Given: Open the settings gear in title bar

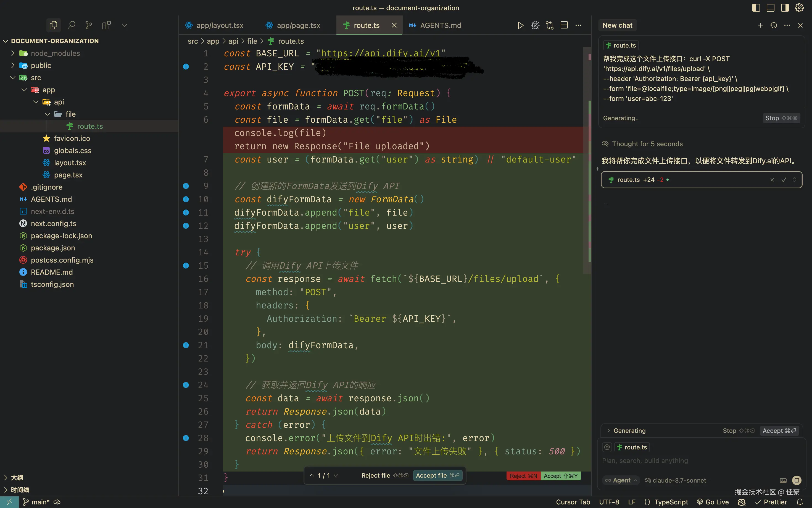Looking at the screenshot, I should [799, 8].
